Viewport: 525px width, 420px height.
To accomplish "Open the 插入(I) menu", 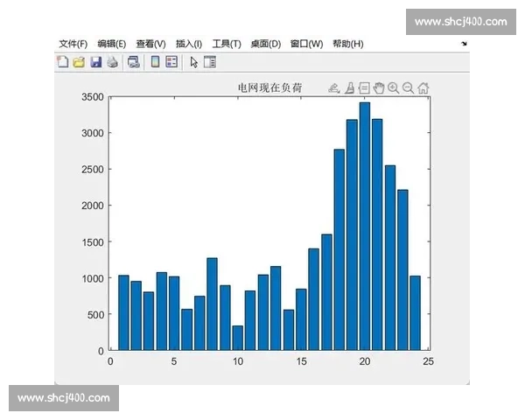I will point(189,44).
